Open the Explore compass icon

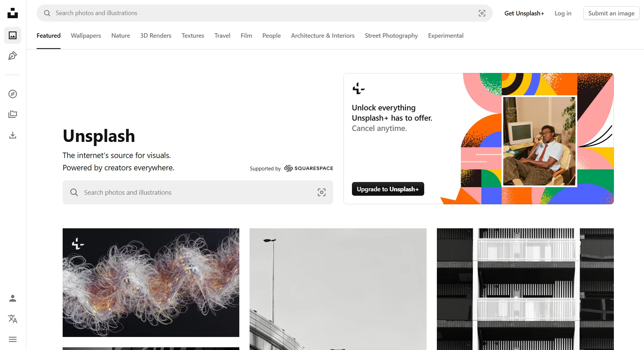point(13,94)
